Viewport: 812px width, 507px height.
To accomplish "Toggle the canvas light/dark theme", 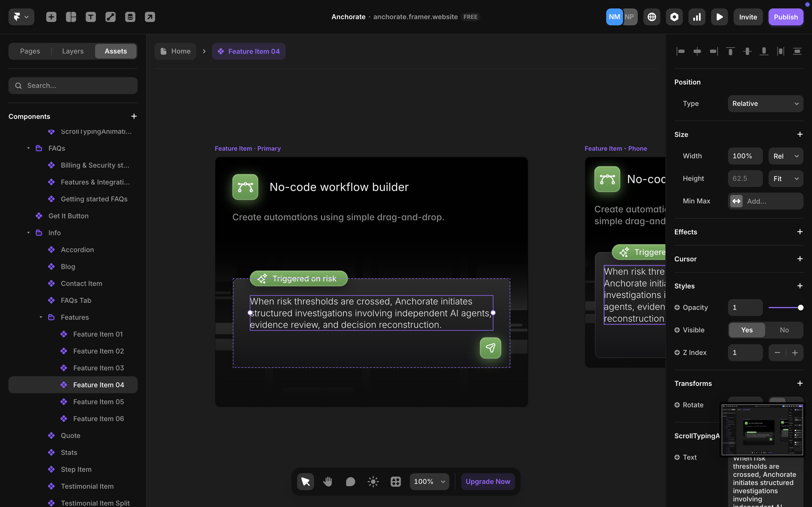I will [x=373, y=481].
